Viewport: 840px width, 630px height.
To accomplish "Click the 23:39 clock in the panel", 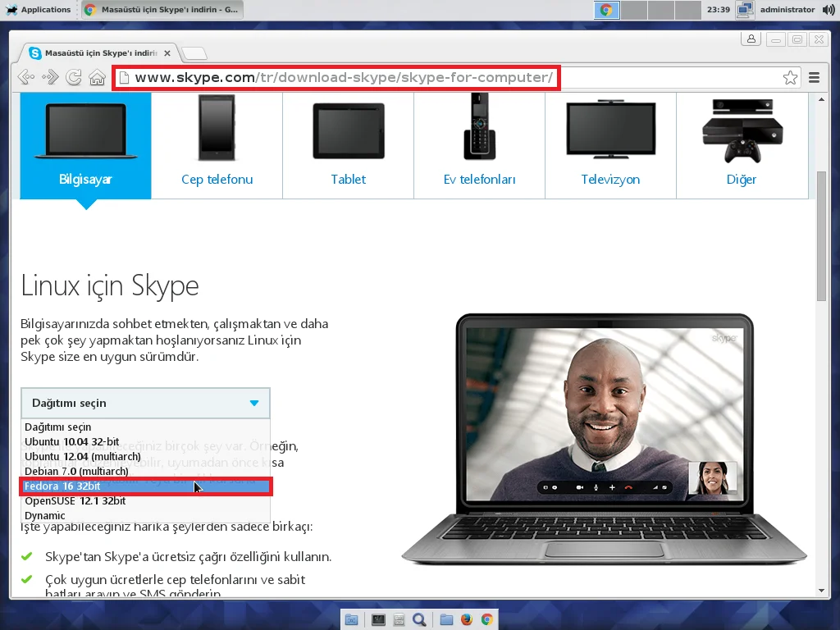I will click(x=719, y=10).
